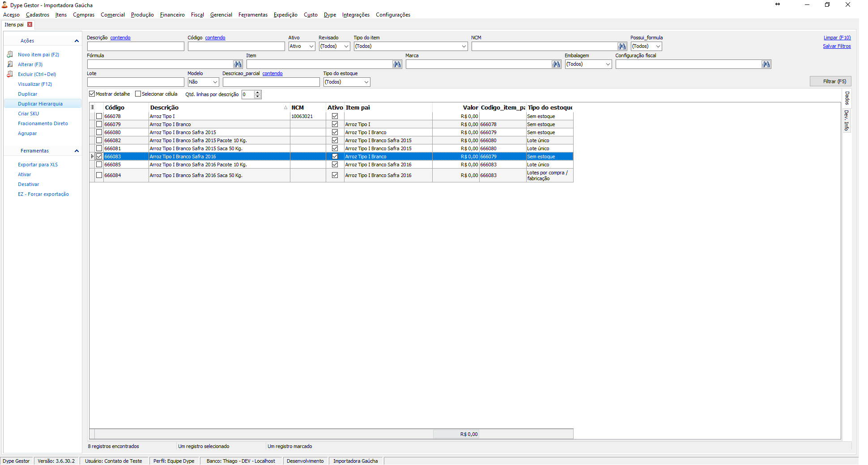
Task: Open the Integrações menu
Action: tap(356, 15)
